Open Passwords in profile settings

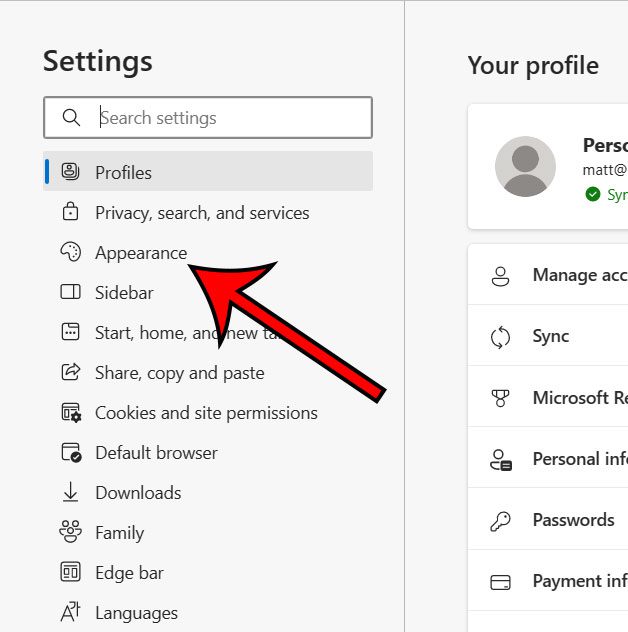573,520
